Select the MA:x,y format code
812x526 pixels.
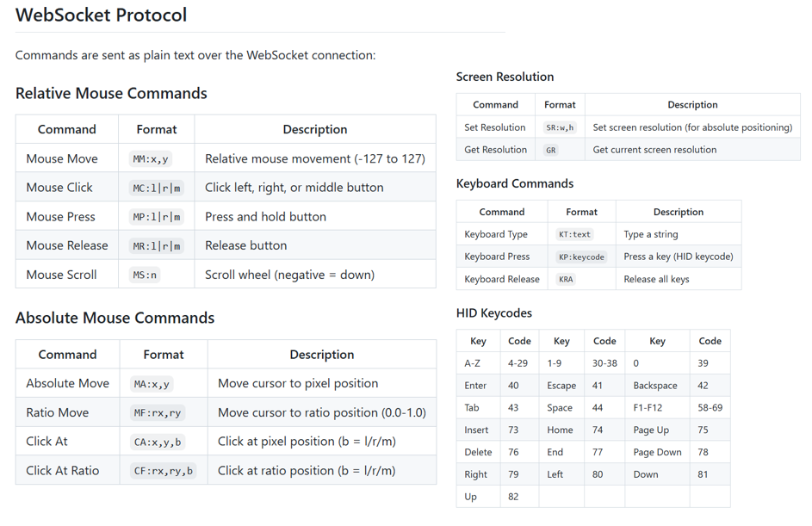tap(152, 384)
